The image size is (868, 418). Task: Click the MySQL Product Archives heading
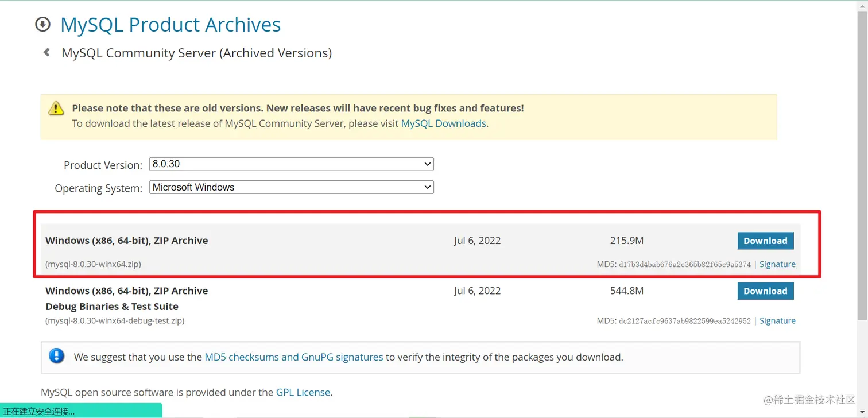point(170,25)
